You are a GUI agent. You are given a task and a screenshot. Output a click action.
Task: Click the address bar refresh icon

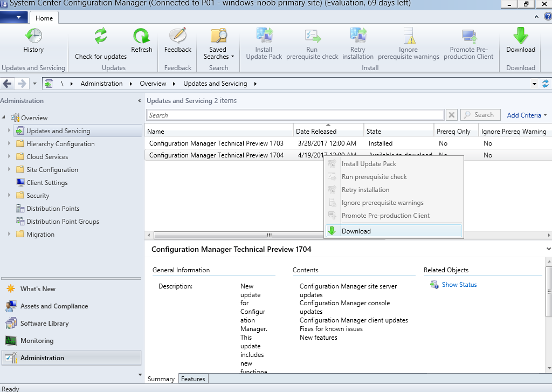point(546,84)
